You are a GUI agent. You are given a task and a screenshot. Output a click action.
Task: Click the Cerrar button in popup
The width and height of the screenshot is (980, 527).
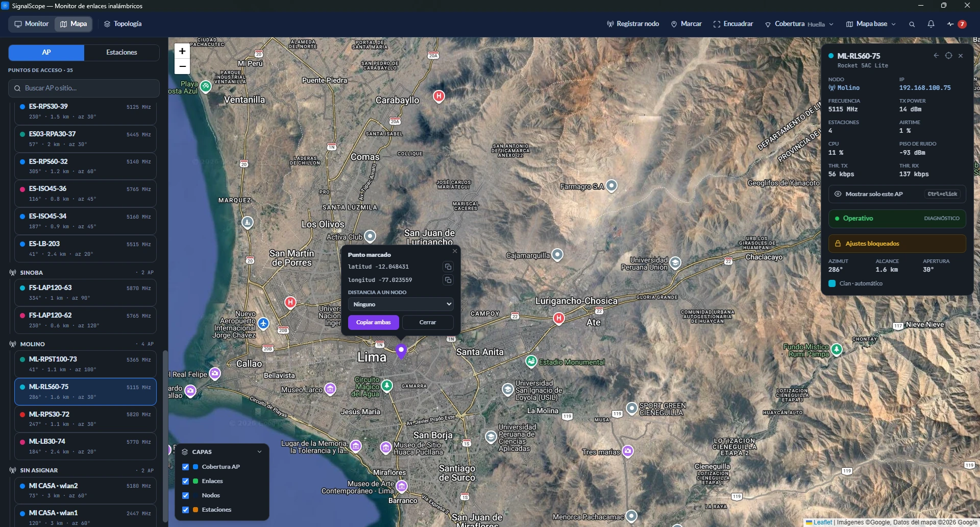click(x=428, y=323)
